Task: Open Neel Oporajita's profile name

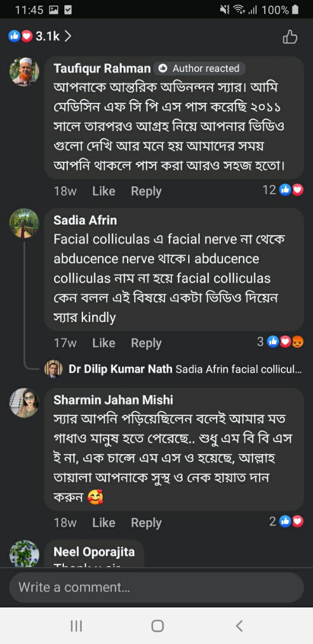Action: (94, 552)
